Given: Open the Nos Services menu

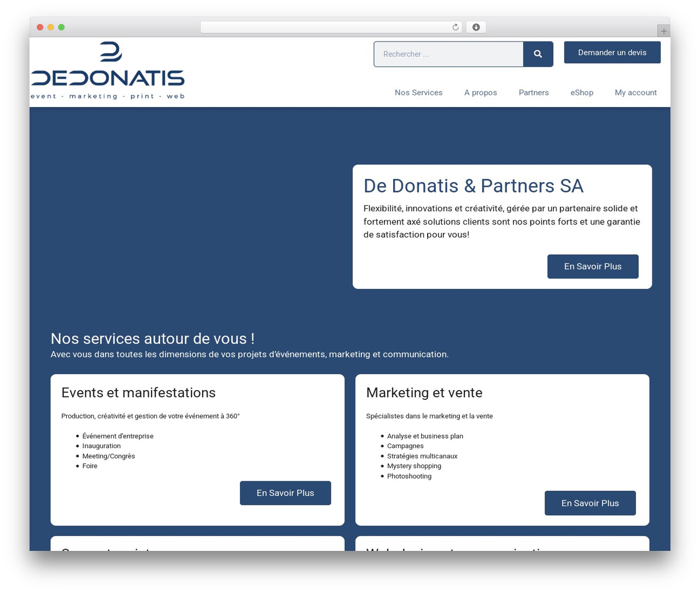Looking at the screenshot, I should coord(419,92).
